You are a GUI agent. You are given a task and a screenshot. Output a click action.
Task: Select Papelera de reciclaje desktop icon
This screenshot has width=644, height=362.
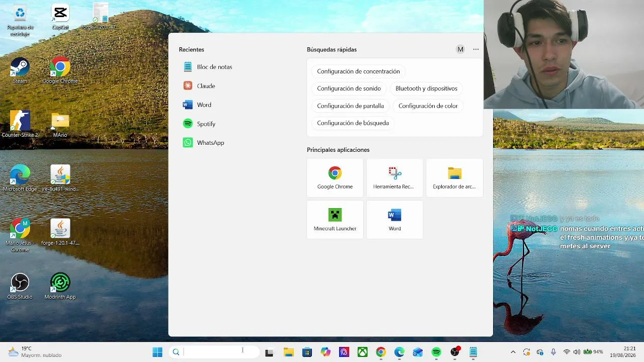click(x=20, y=20)
